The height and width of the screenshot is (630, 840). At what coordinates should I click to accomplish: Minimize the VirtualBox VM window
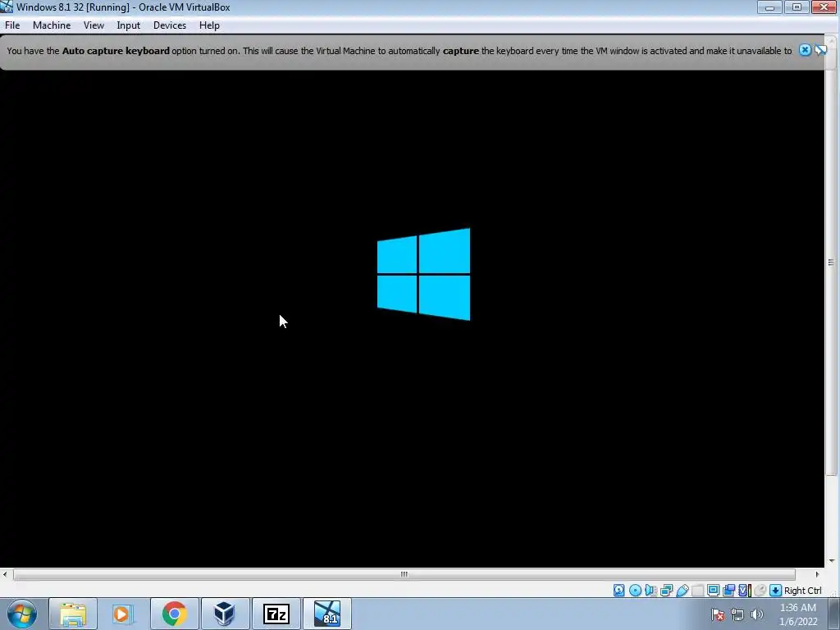point(769,7)
